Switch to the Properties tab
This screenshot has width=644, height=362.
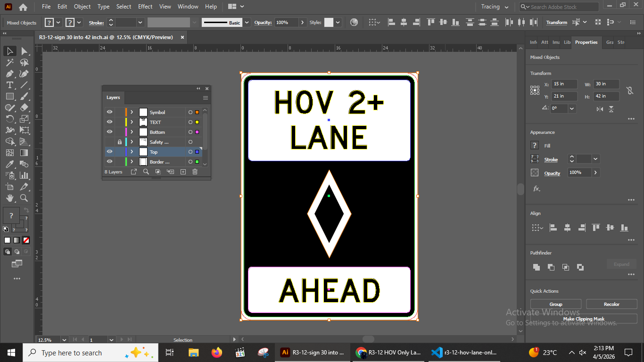pyautogui.click(x=586, y=42)
